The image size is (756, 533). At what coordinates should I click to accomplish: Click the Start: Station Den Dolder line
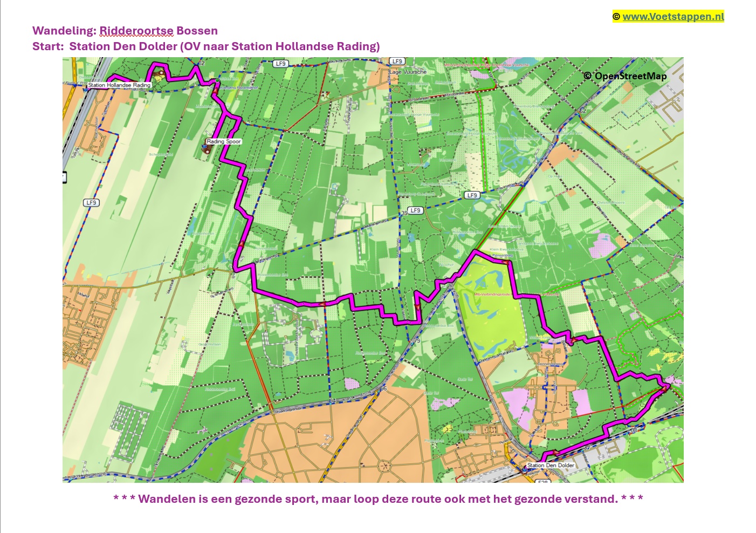tap(206, 46)
